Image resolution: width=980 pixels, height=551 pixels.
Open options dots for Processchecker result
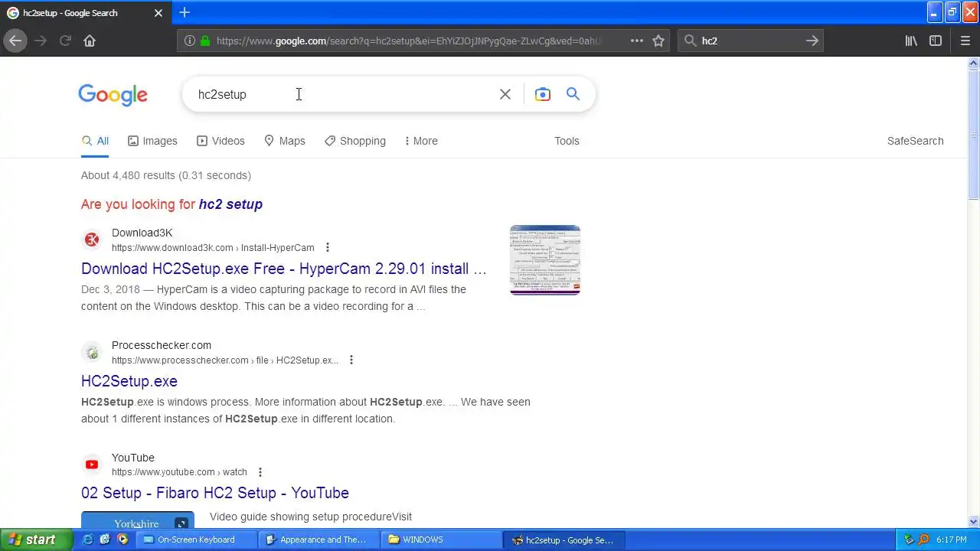[351, 360]
